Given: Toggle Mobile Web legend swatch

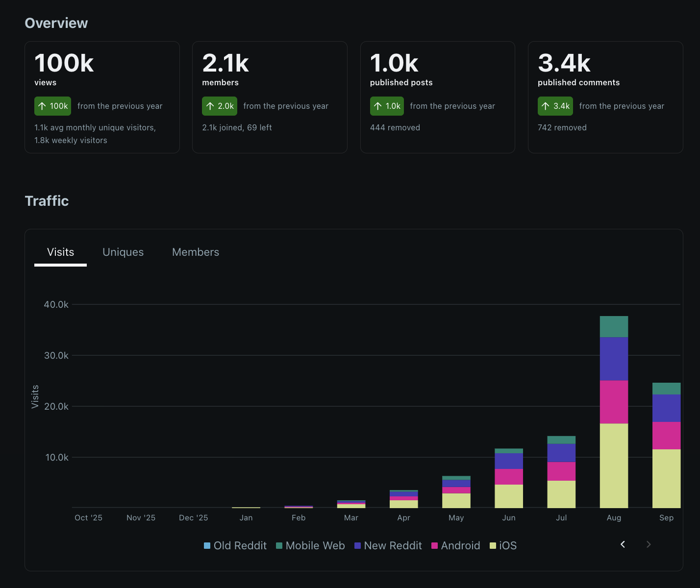Looking at the screenshot, I should point(279,545).
